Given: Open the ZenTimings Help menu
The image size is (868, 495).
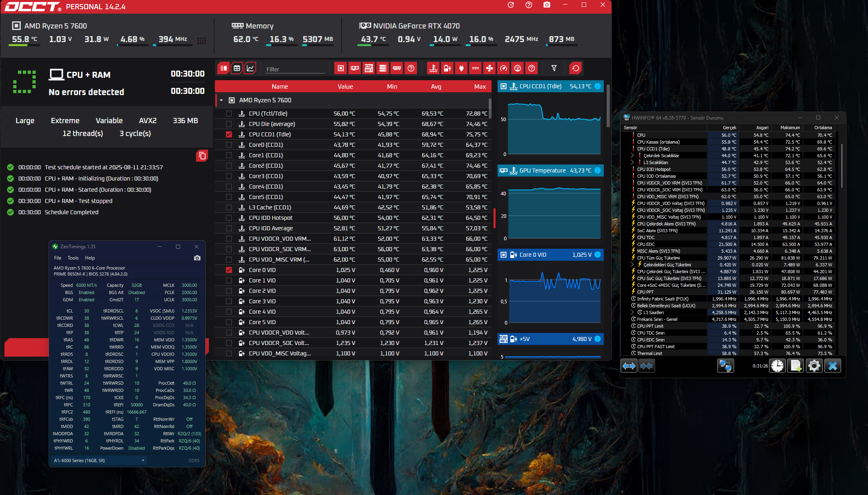Looking at the screenshot, I should [x=90, y=258].
